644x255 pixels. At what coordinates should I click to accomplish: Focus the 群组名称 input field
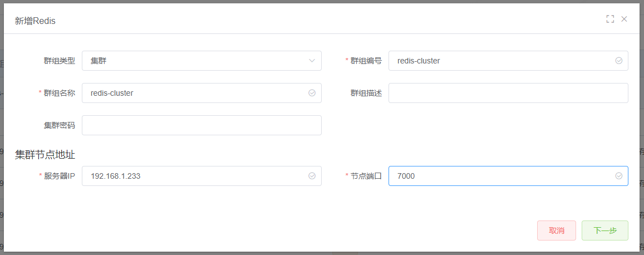pyautogui.click(x=201, y=93)
